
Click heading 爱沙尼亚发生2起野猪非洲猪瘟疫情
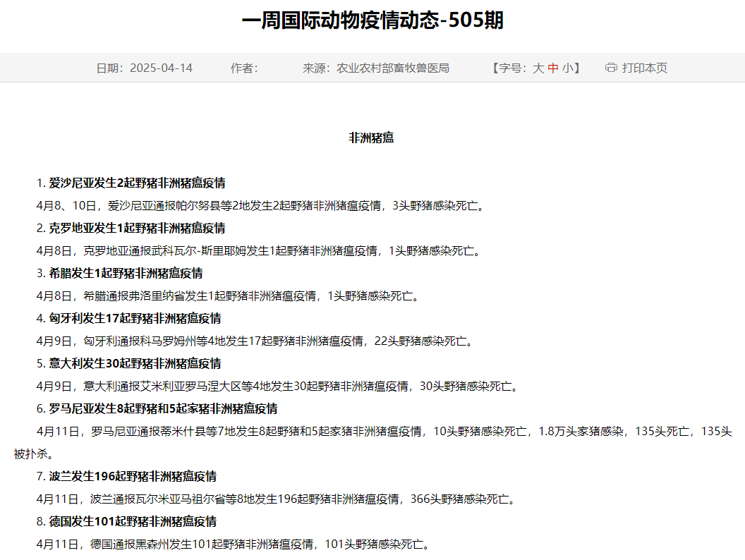tap(137, 183)
